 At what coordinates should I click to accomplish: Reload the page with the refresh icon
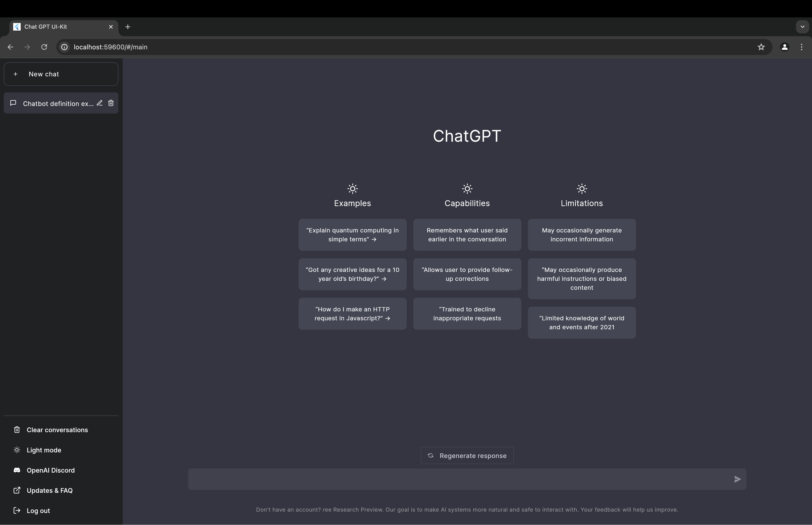[44, 47]
